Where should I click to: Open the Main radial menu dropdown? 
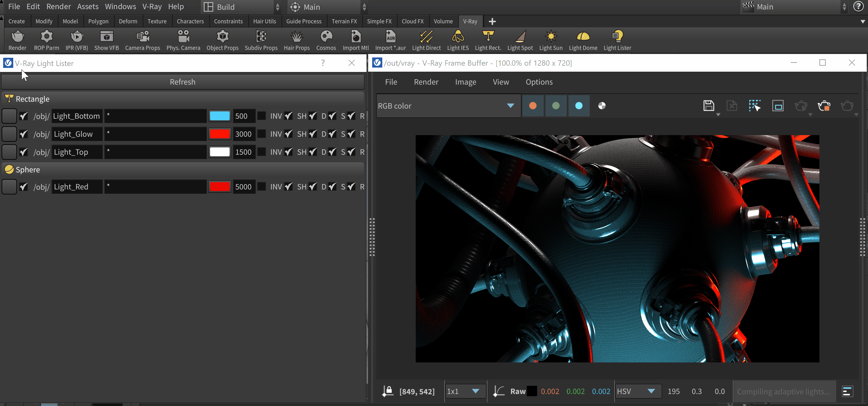[x=328, y=7]
